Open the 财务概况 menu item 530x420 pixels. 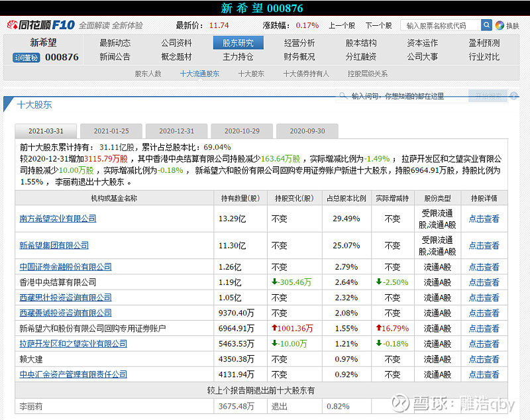coord(299,57)
